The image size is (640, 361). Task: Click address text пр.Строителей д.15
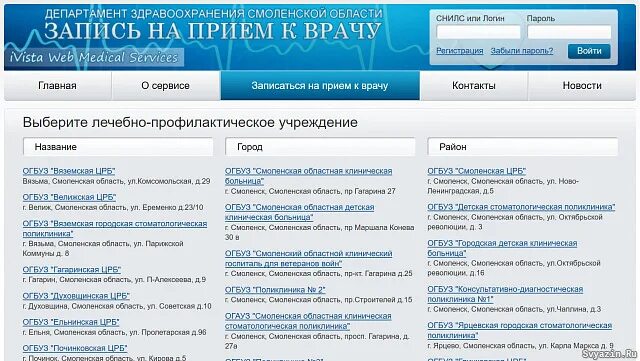click(378, 300)
